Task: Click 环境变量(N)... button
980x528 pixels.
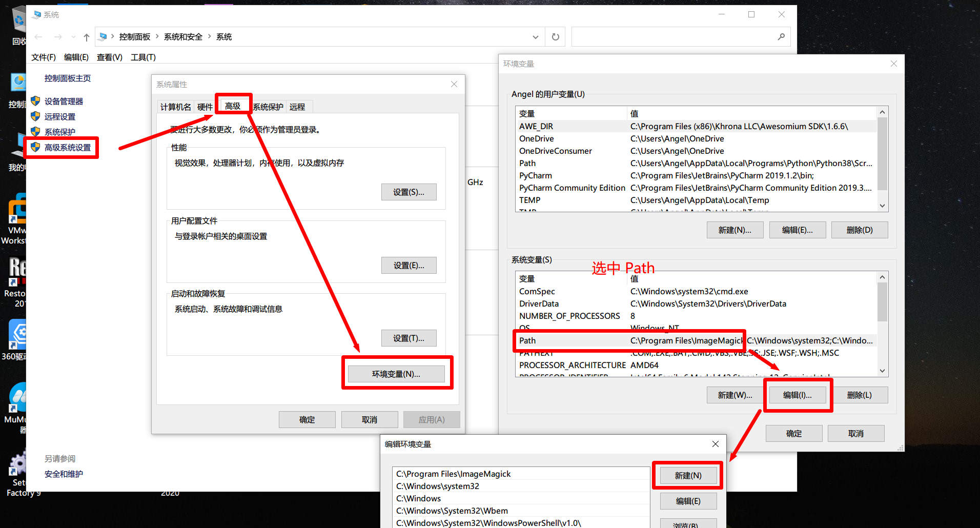Action: (x=396, y=374)
